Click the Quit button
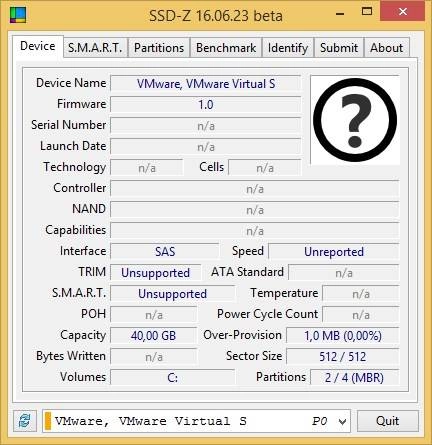432x445 pixels. coord(388,421)
